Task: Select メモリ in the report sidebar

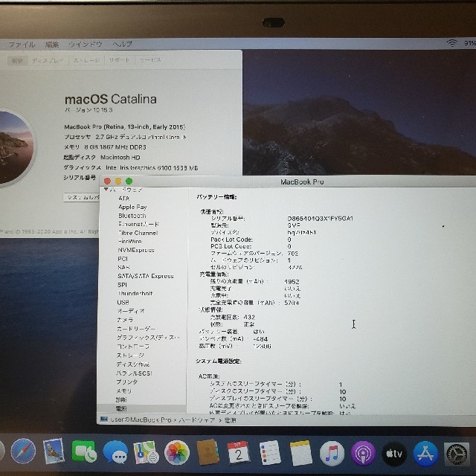Action: (x=124, y=390)
